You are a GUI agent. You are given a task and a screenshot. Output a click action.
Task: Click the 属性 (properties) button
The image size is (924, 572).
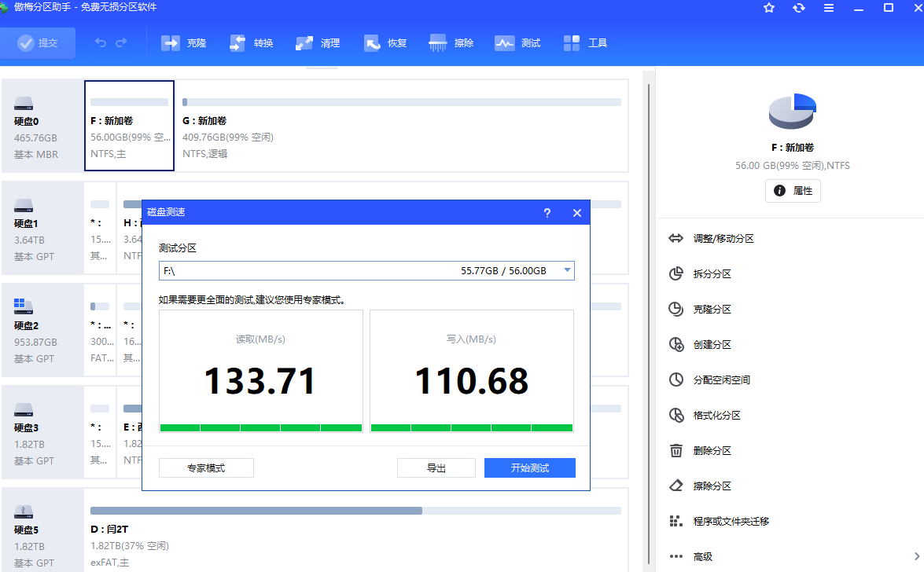tap(793, 191)
